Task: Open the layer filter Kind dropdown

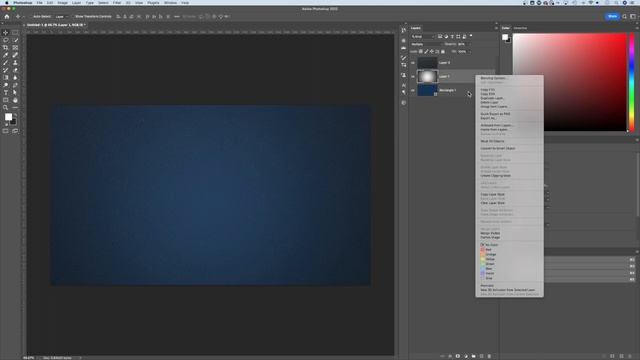Action: pos(423,36)
